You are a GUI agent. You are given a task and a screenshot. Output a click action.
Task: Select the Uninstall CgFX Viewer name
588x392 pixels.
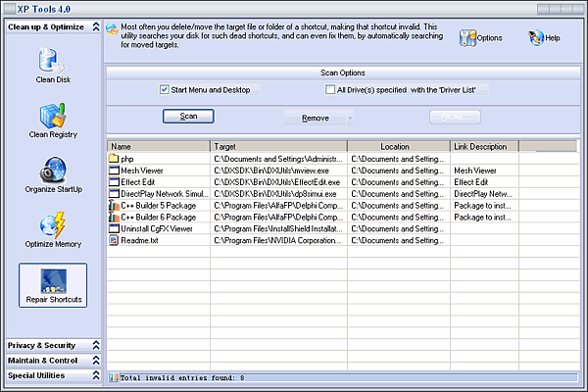[157, 228]
